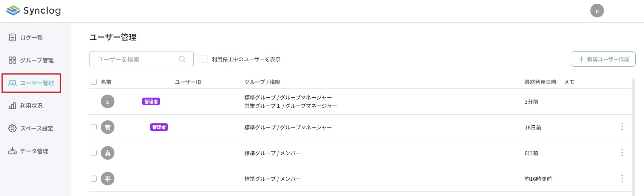This screenshot has height=196, width=644.
Task: Open the three-dot menu for user 真
Action: coord(622,152)
